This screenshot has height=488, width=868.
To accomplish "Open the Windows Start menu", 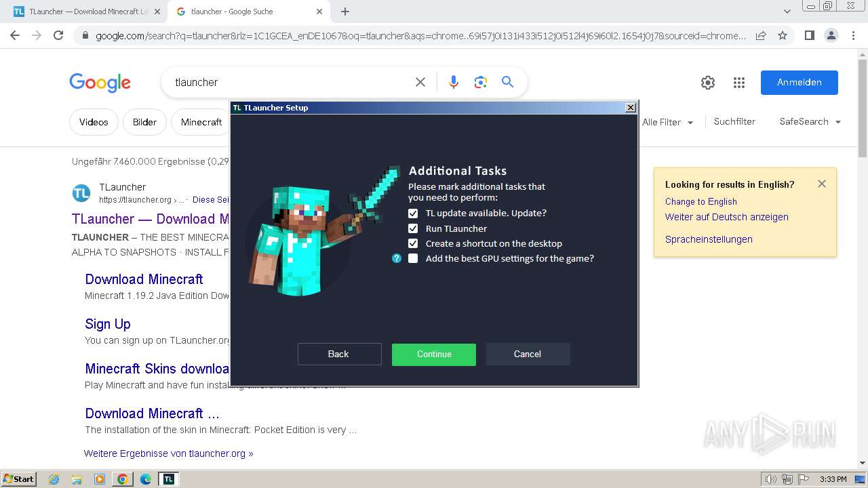I will (x=18, y=479).
